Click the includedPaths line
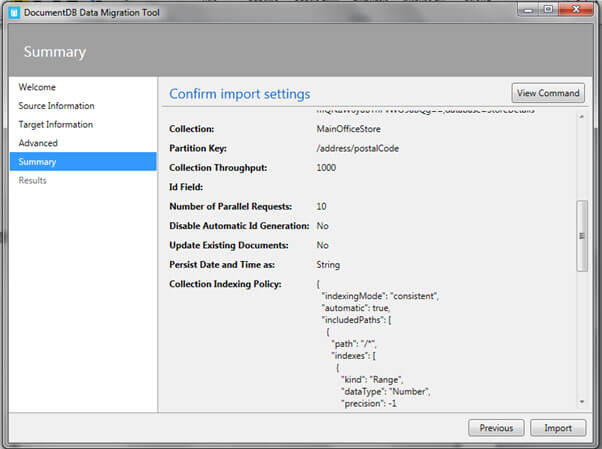This screenshot has width=602, height=449. [x=356, y=320]
